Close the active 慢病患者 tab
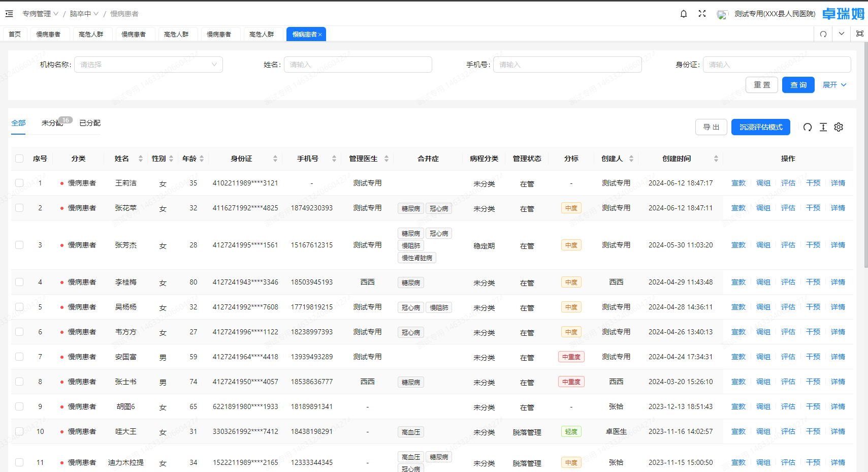The height and width of the screenshot is (472, 868). coord(320,35)
